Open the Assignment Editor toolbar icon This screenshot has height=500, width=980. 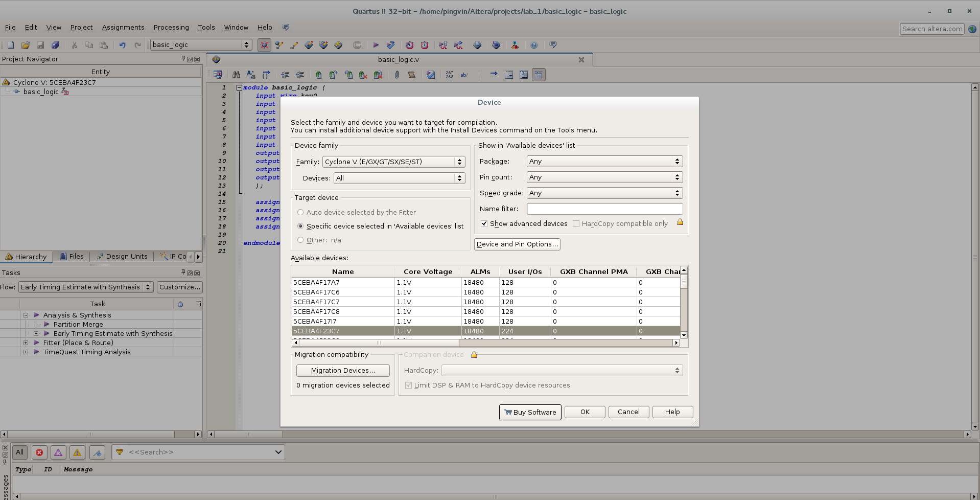click(279, 45)
